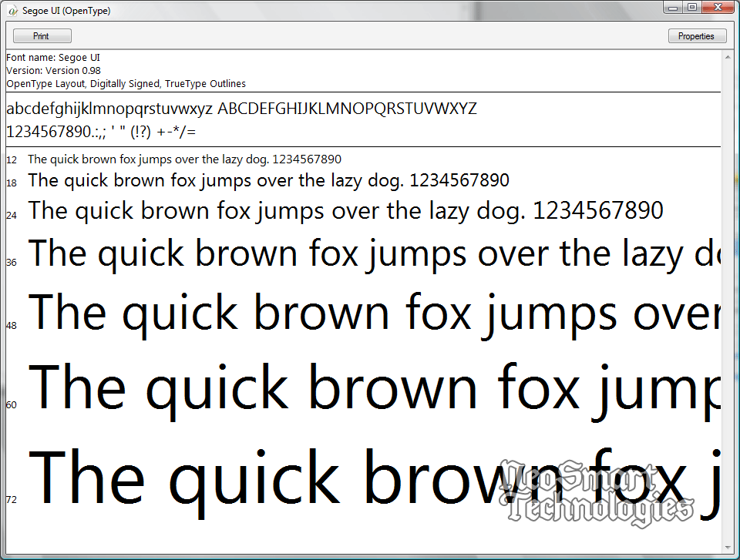Click the 'Version: Version 0.98' text
This screenshot has height=560, width=740.
53,71
